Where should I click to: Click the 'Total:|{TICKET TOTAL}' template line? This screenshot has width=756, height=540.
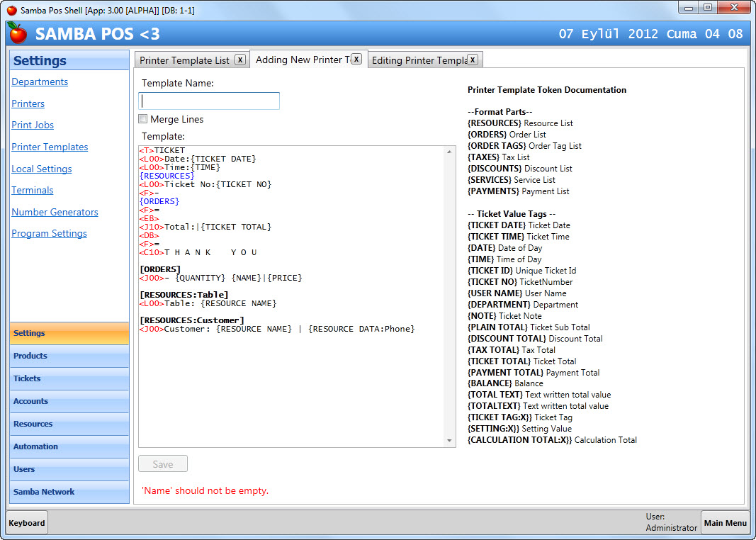(x=206, y=227)
